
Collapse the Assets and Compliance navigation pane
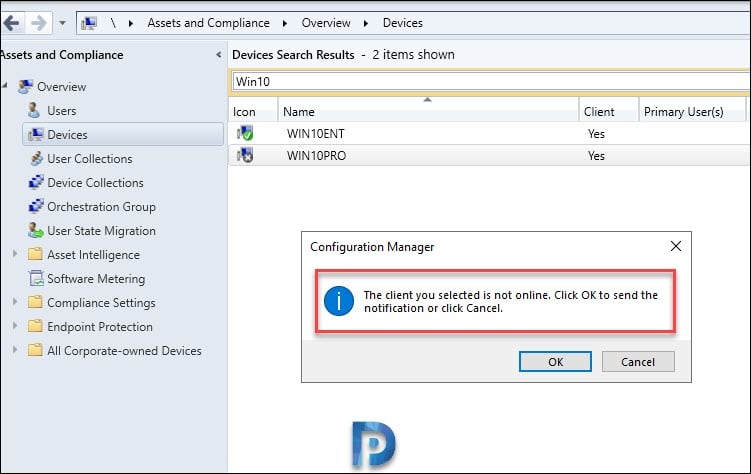point(218,55)
